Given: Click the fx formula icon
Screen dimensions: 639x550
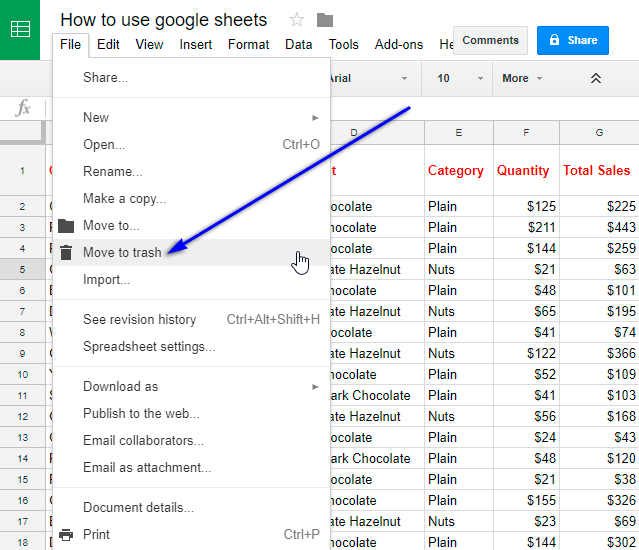Looking at the screenshot, I should point(23,108).
